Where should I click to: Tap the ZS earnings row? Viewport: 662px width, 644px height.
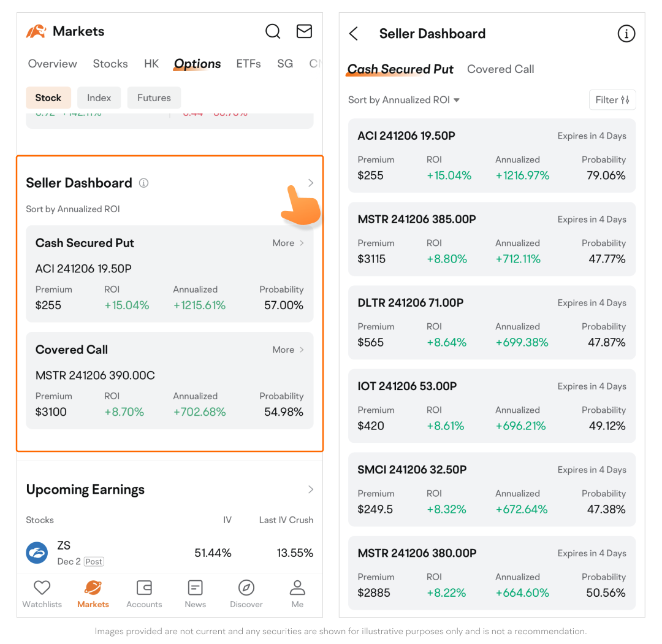pyautogui.click(x=170, y=553)
